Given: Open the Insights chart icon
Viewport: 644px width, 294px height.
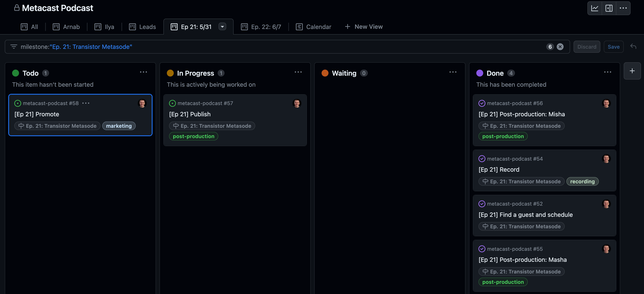Looking at the screenshot, I should pos(595,8).
